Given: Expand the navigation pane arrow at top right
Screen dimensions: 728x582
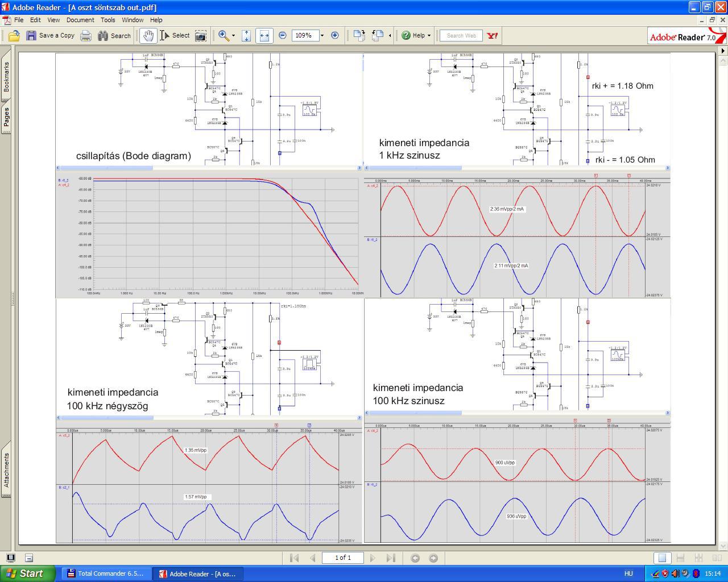Looking at the screenshot, I should coord(722,51).
